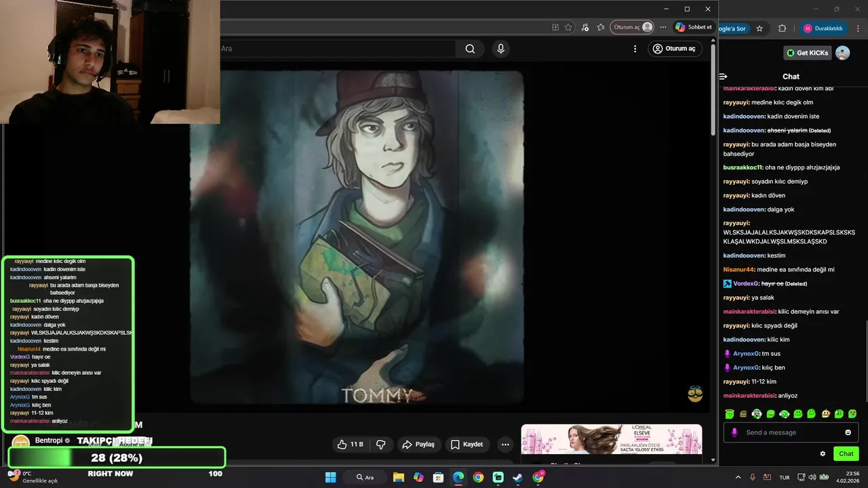Open more actions menu beside Kaydet
This screenshot has height=488, width=868.
click(x=505, y=445)
